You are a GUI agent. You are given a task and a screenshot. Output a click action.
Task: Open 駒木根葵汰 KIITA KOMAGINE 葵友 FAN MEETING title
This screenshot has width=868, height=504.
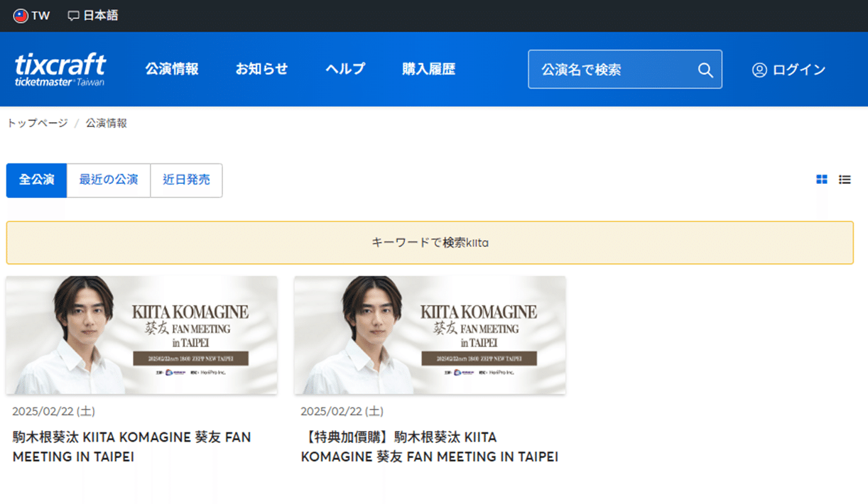pos(132,447)
